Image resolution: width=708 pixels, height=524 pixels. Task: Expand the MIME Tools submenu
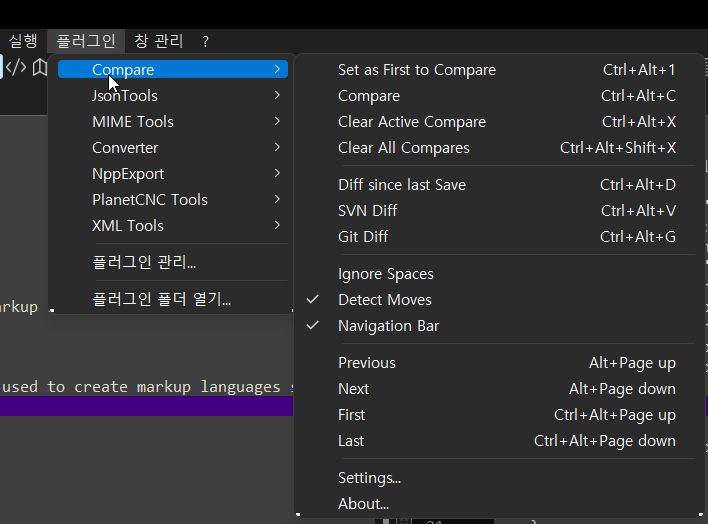tap(173, 122)
